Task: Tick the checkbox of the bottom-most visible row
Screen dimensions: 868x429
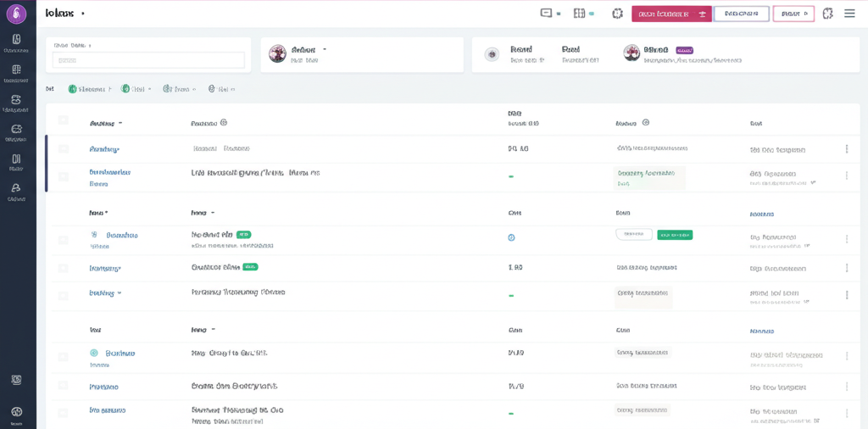Action: [x=63, y=413]
